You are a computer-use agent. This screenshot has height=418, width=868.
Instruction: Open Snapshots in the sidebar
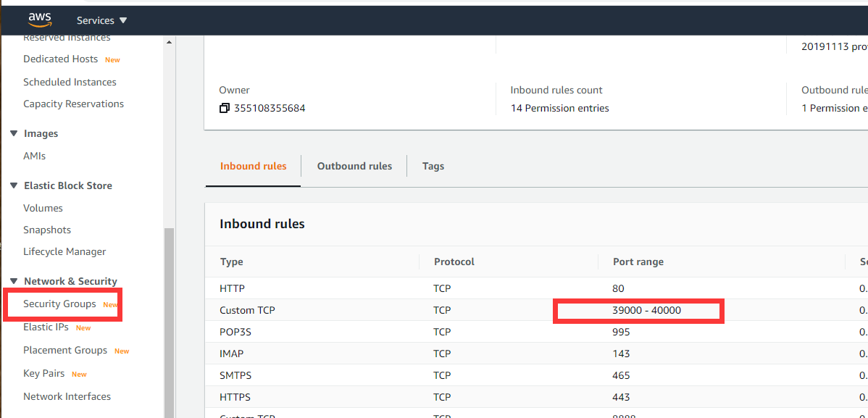tap(47, 230)
